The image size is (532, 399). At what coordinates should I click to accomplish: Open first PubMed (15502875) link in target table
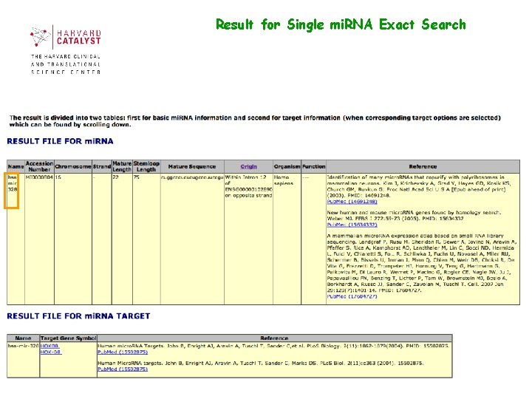[x=123, y=352]
